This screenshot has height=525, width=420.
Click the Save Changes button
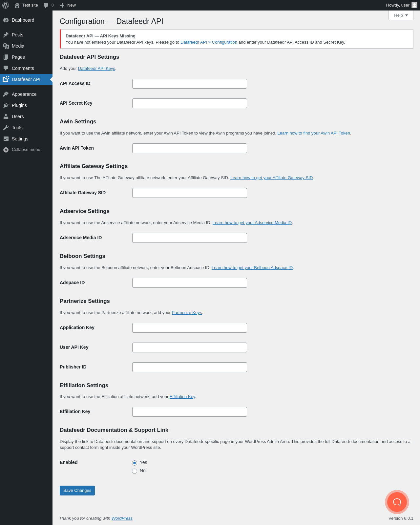[77, 491]
